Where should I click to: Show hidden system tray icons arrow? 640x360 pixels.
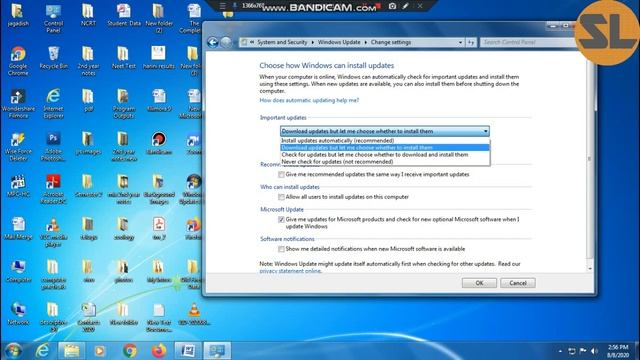pyautogui.click(x=560, y=351)
